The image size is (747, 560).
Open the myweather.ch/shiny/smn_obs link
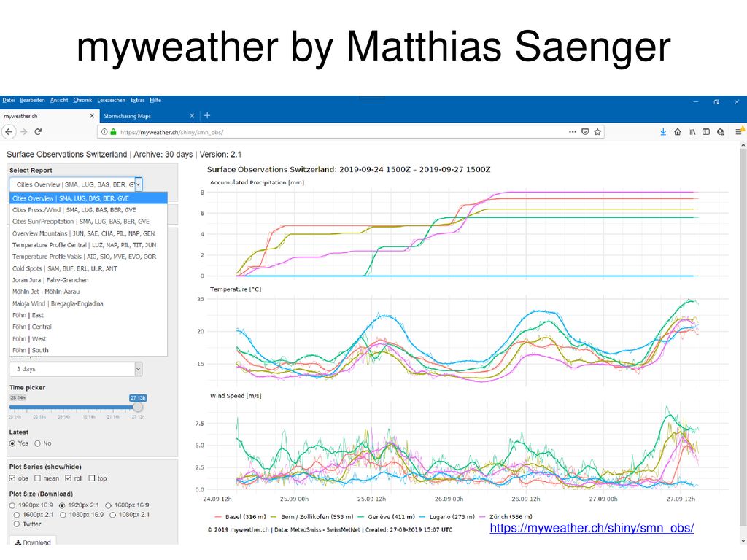(592, 528)
